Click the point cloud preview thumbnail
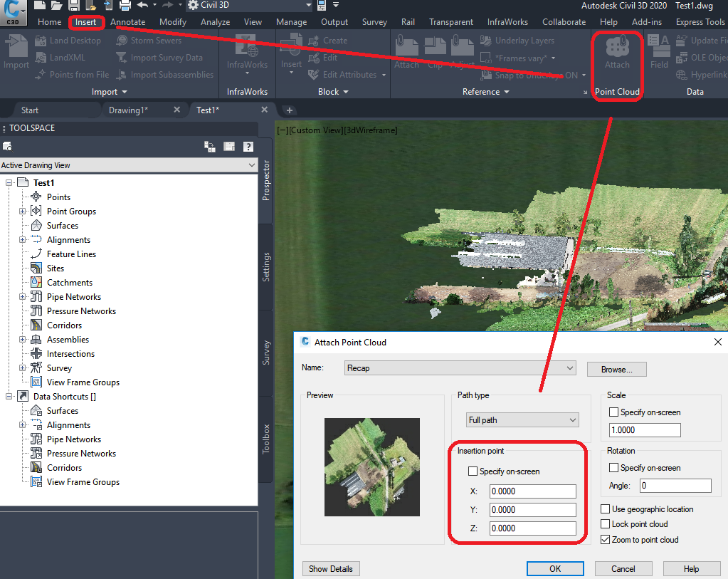The height and width of the screenshot is (579, 728). [x=372, y=467]
